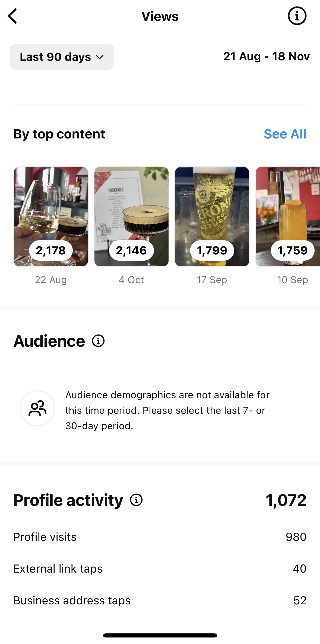Tap the Profile activity heading
The height and width of the screenshot is (644, 320).
coord(68,500)
